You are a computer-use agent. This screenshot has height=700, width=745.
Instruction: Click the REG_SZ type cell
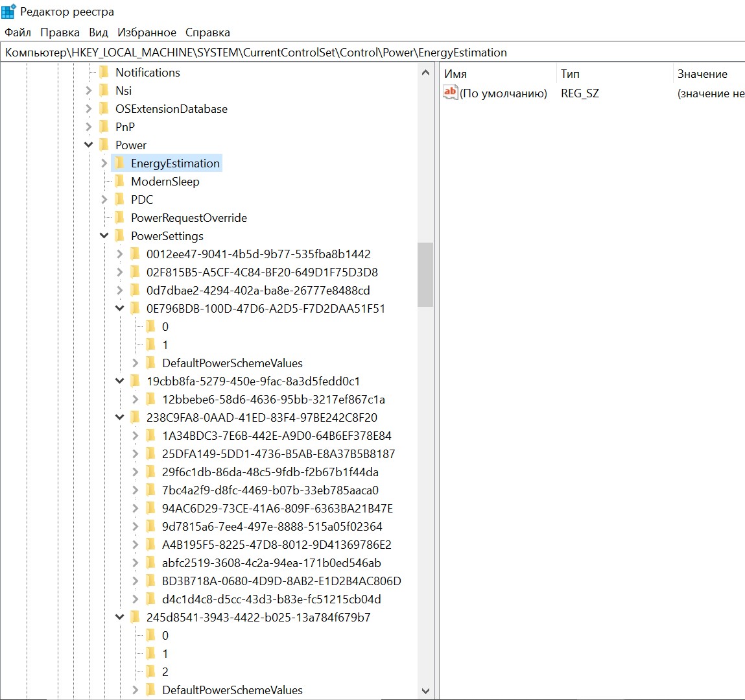(580, 93)
